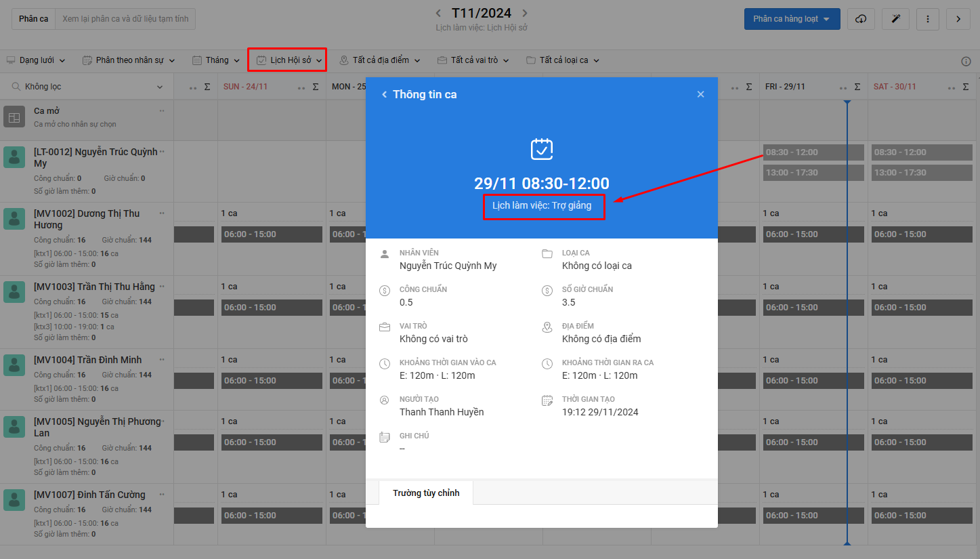Image resolution: width=980 pixels, height=559 pixels.
Task: Open the Phân theo nhân sự dropdown
Action: pyautogui.click(x=129, y=60)
